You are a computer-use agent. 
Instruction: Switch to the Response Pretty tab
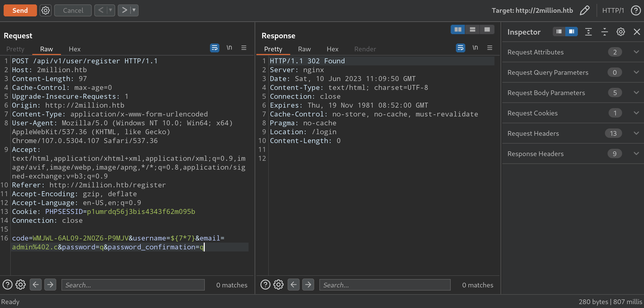[273, 49]
